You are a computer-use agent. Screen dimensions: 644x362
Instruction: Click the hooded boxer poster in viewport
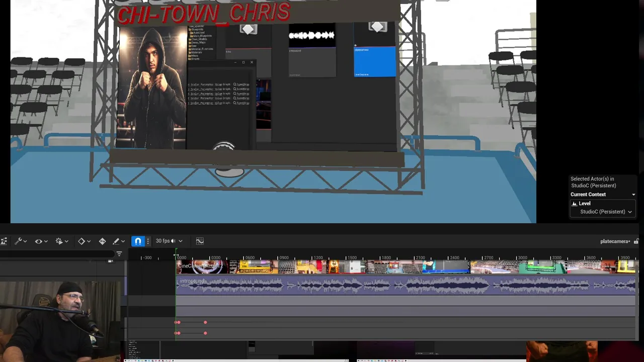152,87
